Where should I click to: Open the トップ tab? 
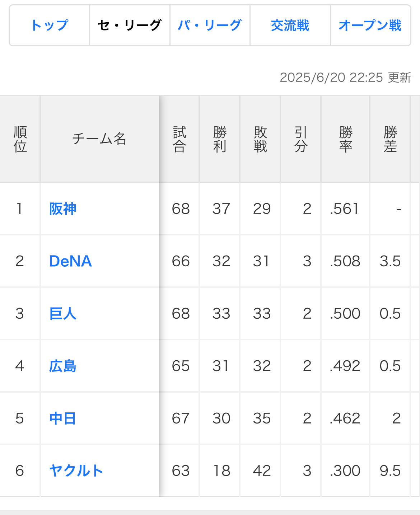pyautogui.click(x=50, y=25)
